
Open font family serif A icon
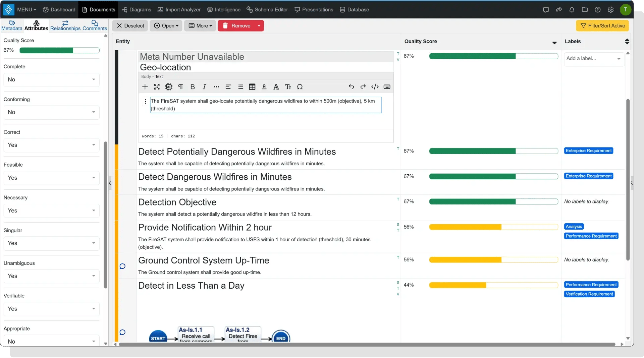[276, 87]
